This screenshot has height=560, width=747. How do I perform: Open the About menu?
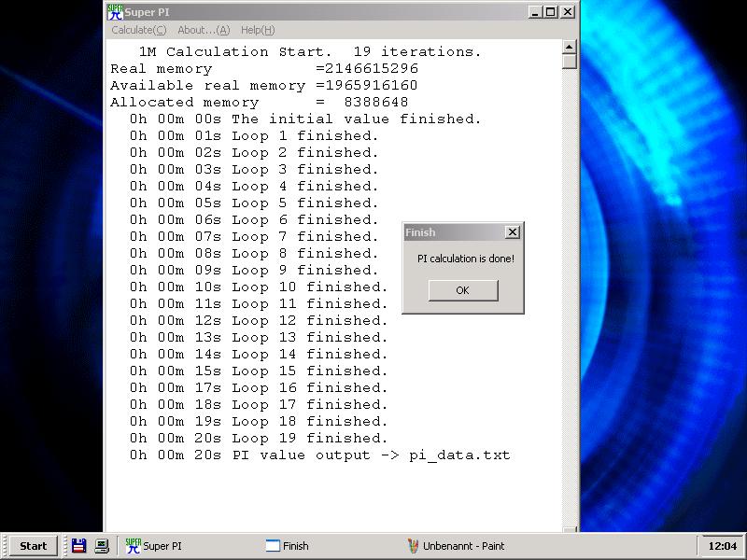pyautogui.click(x=203, y=30)
